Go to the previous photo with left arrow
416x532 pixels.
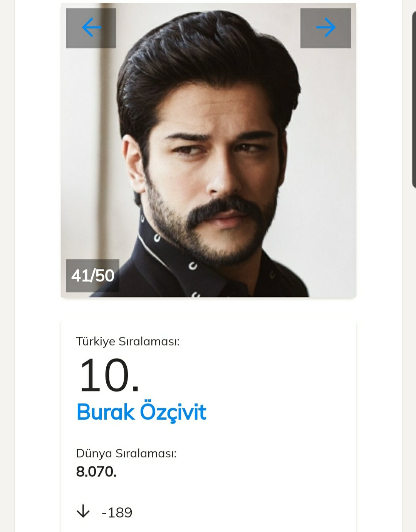pos(91,28)
